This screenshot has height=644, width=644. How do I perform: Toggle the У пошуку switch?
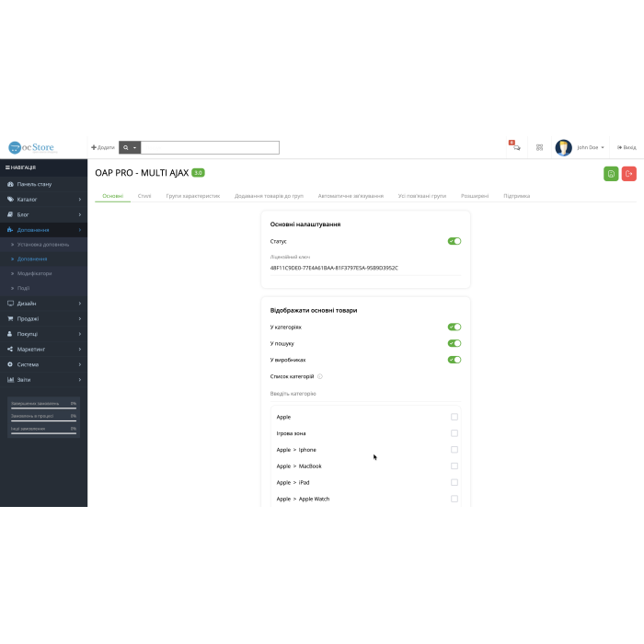click(454, 343)
